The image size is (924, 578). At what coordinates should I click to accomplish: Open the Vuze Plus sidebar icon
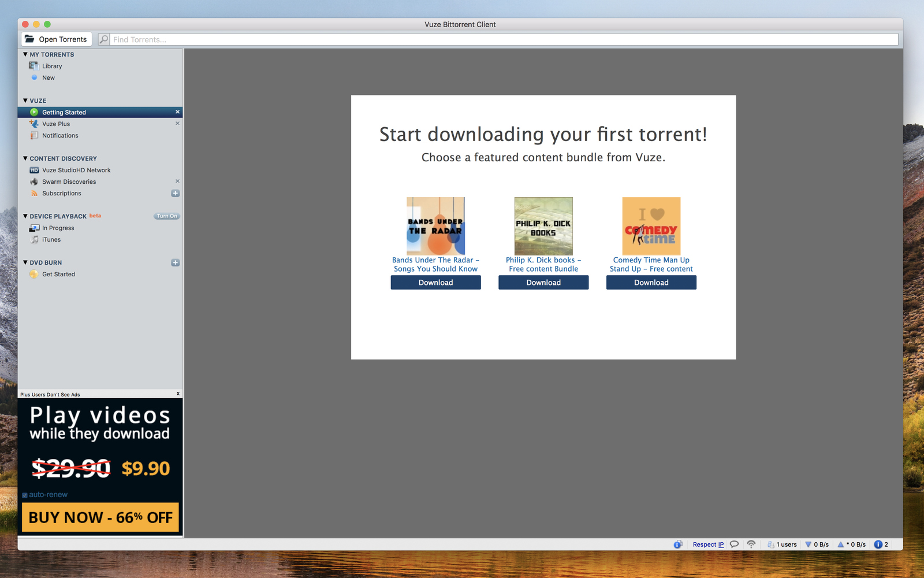[x=33, y=124]
